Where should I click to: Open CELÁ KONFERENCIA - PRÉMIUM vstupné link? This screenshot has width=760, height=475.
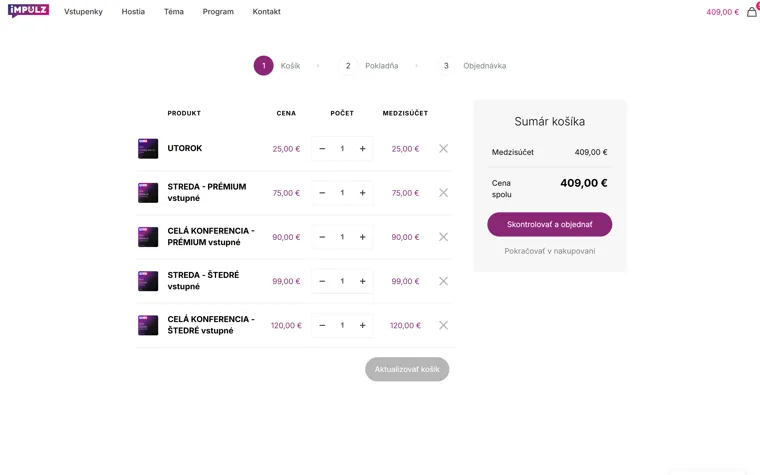[x=211, y=237]
